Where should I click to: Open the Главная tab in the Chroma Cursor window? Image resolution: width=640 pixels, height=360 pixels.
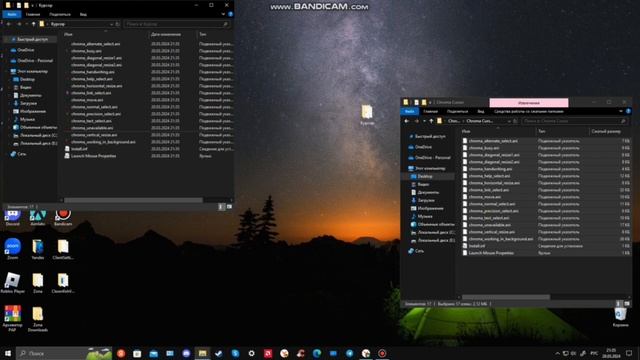431,111
